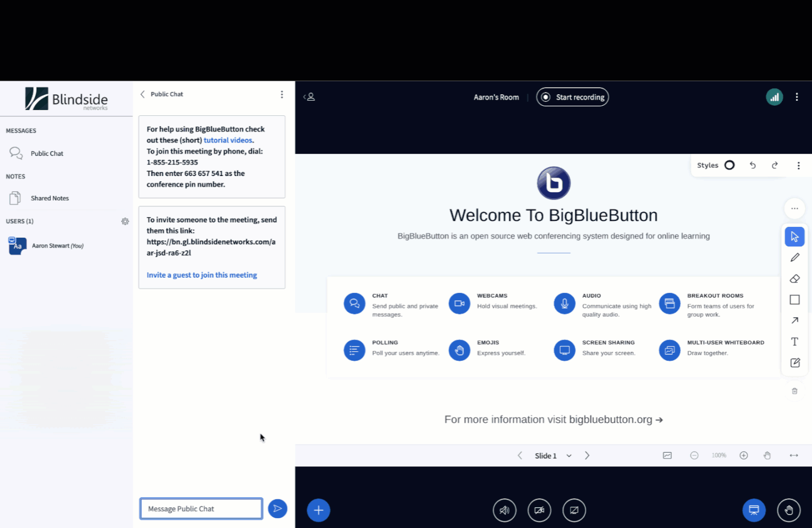Open the whiteboard more options menu
This screenshot has width=812, height=528.
pos(798,166)
